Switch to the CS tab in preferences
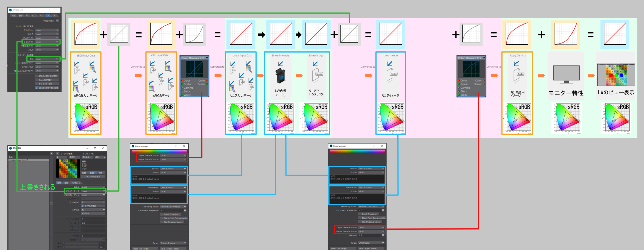This screenshot has height=250, width=644. 48,15
